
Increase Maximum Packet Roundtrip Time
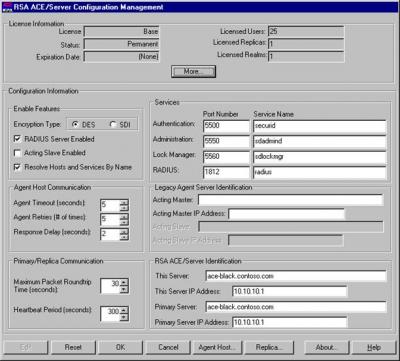[x=124, y=283]
